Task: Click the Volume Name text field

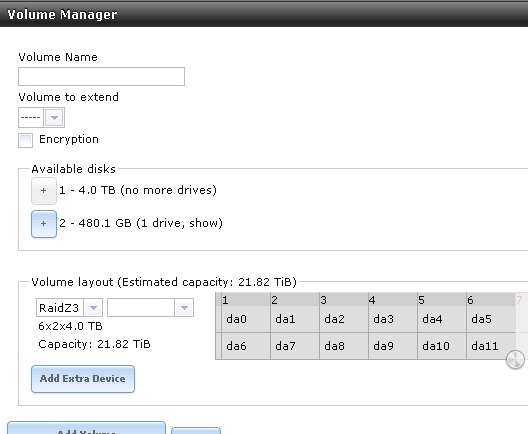Action: pos(101,76)
